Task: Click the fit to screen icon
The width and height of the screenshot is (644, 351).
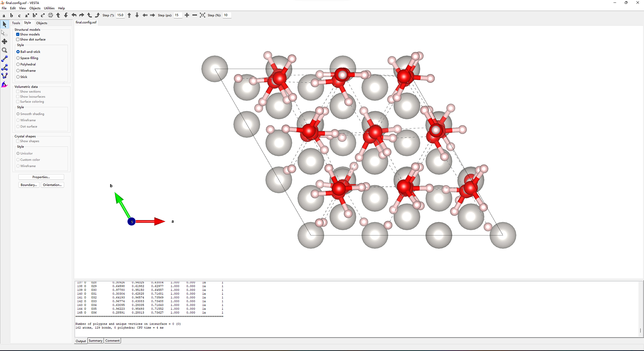Action: [x=203, y=15]
